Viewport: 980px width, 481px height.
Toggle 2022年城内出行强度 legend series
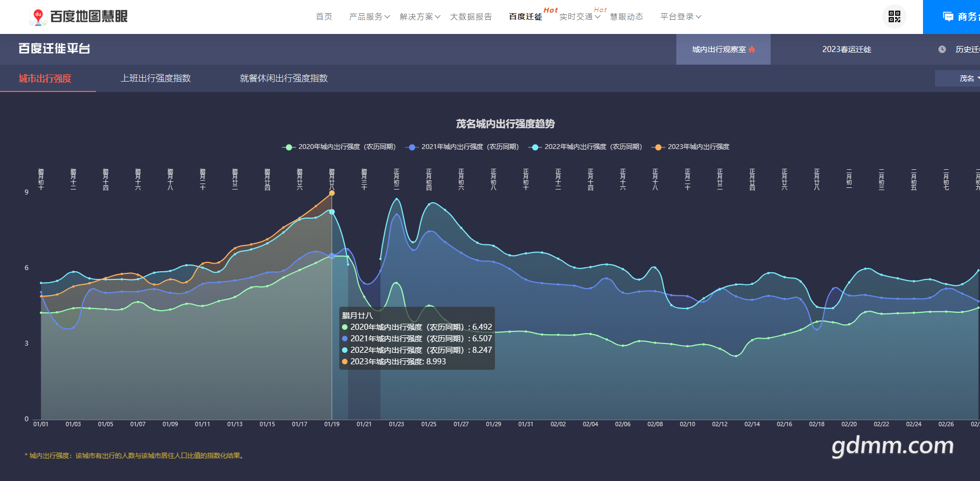coord(585,147)
